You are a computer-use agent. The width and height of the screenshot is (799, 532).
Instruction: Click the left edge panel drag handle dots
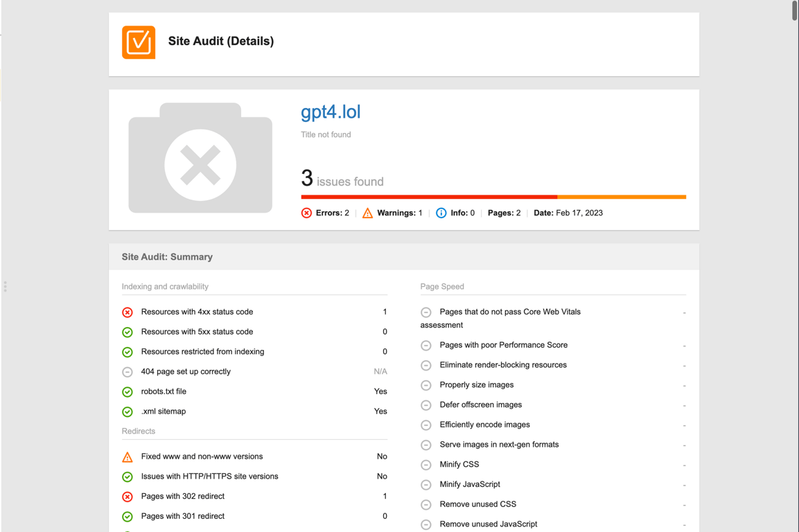point(5,286)
